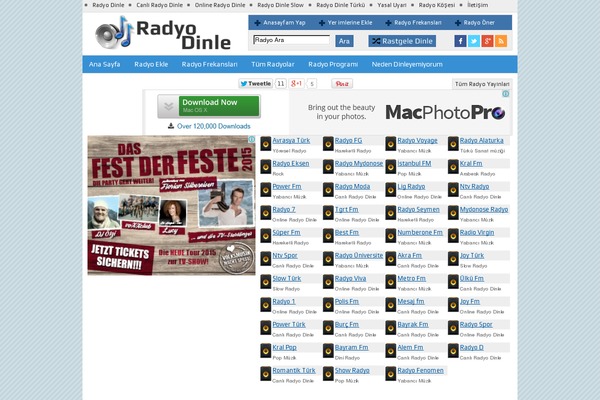The image size is (600, 400).
Task: Open the İstanbul FM station link
Action: [x=414, y=163]
